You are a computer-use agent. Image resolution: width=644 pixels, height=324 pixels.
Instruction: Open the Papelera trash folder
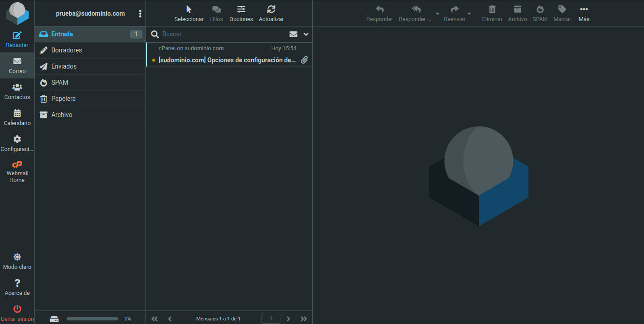click(90, 99)
